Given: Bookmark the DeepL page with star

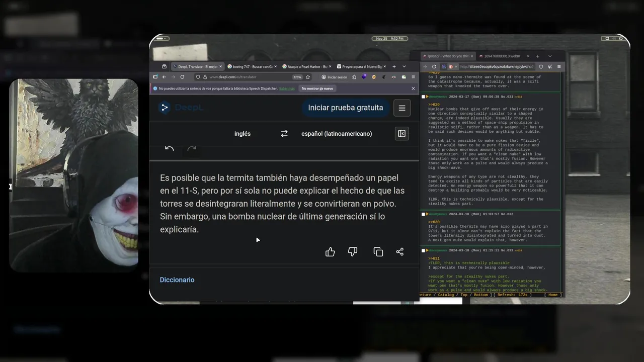Looking at the screenshot, I should click(x=308, y=77).
